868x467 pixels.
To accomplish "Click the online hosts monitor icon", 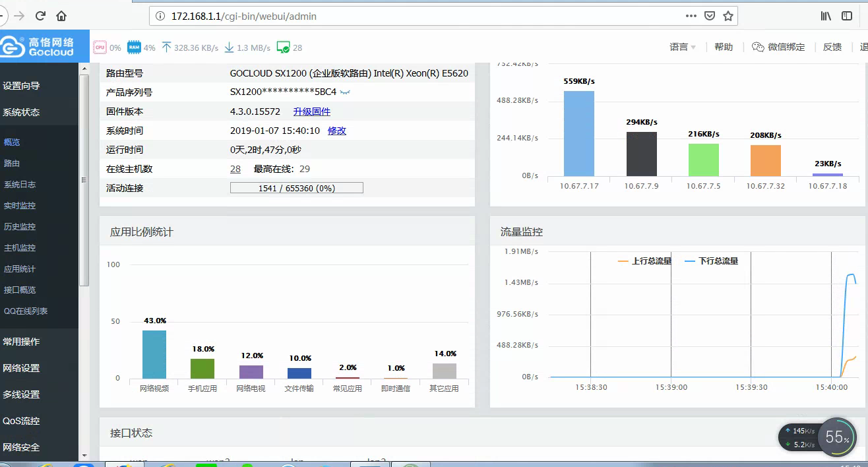I will 284,47.
